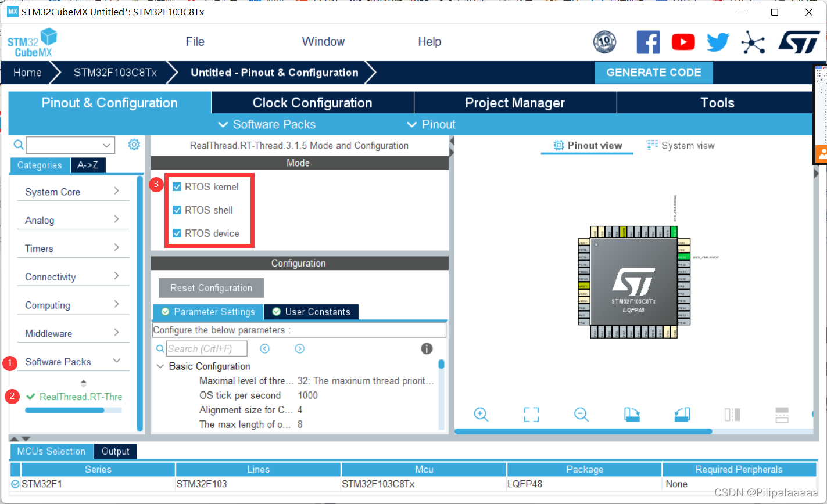Image resolution: width=827 pixels, height=504 pixels.
Task: Click the ST logo in the header
Action: coord(799,42)
